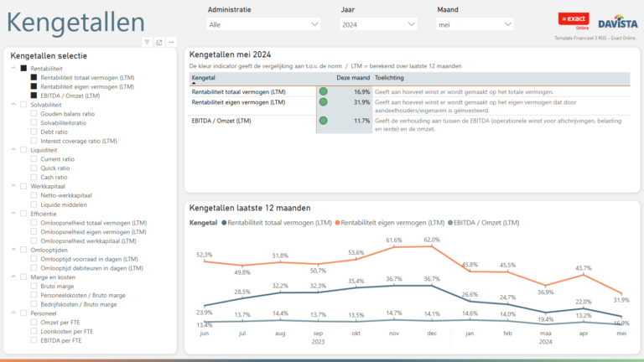Uncheck EBITDA / Omzet (LTM) checkbox
Image resolution: width=644 pixels, height=362 pixels.
34,96
